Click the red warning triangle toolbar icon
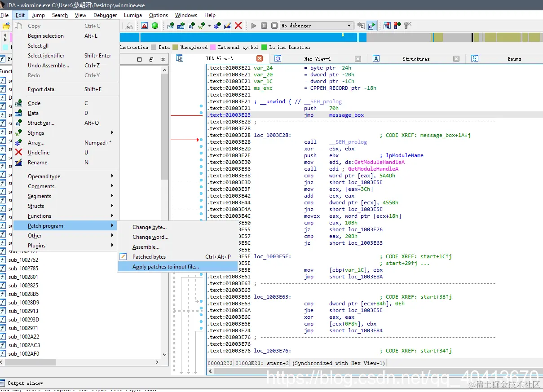Image resolution: width=543 pixels, height=392 pixels. point(145,26)
